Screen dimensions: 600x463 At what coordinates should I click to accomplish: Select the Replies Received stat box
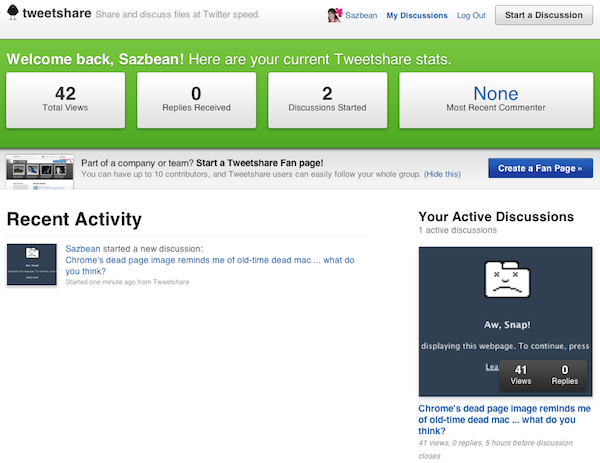(196, 101)
